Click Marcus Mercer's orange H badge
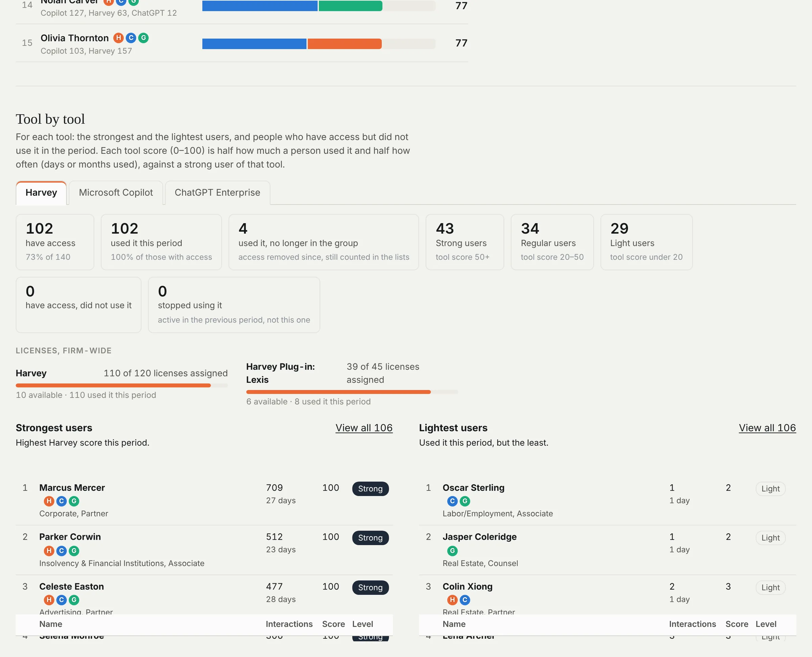Image resolution: width=812 pixels, height=657 pixels. tap(49, 501)
